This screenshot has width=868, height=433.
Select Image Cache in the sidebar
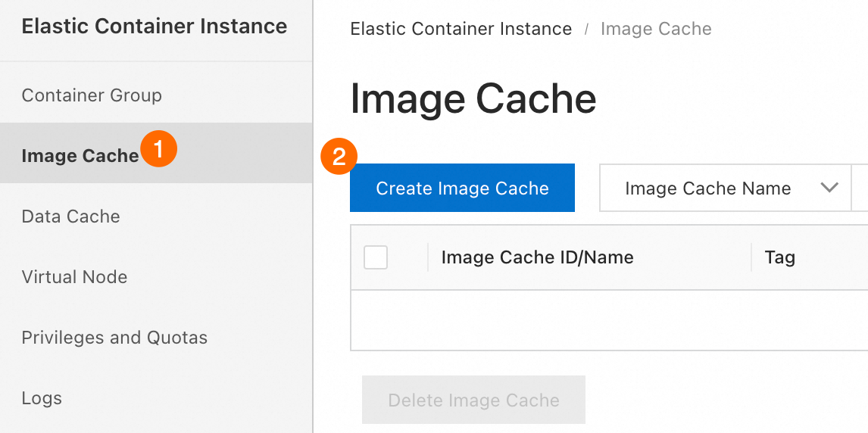click(x=80, y=156)
